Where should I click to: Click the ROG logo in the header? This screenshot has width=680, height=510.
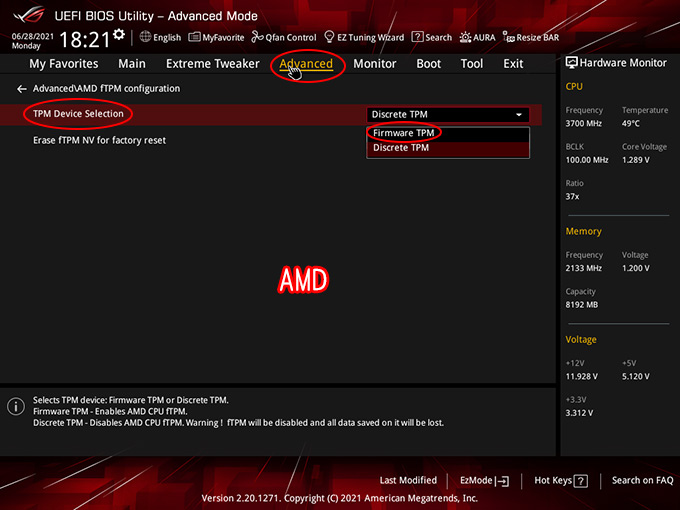point(29,15)
